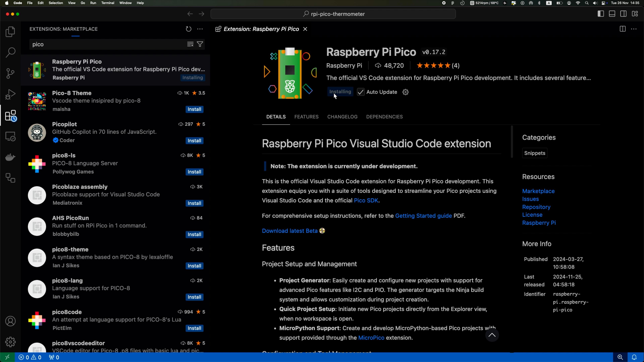
Task: Click Download latest Beta link
Action: 290,231
